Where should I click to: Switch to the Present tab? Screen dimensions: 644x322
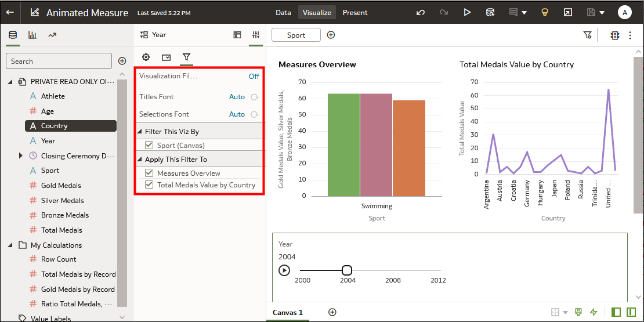point(355,12)
